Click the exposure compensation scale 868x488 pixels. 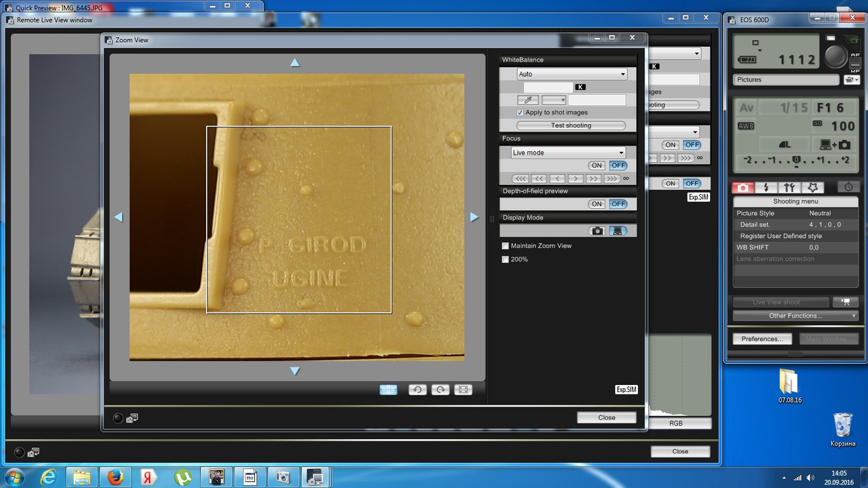point(796,161)
